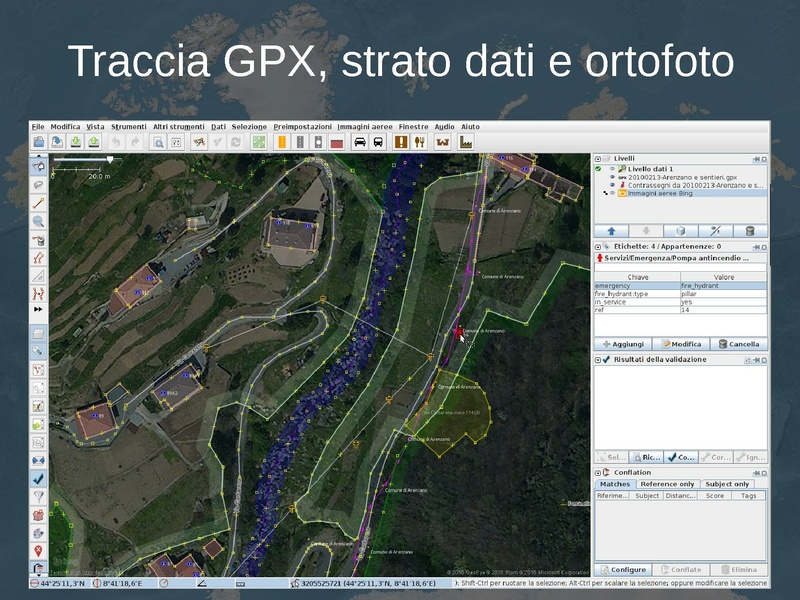Switch to the Reference only tab
Viewport: 800px width, 600px height.
666,484
